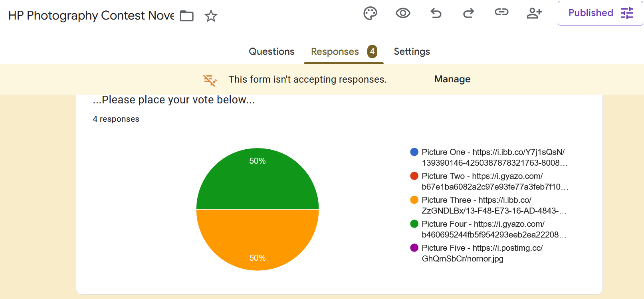Click the green 50% pie slice
Image resolution: width=644 pixels, height=299 pixels.
tap(258, 184)
